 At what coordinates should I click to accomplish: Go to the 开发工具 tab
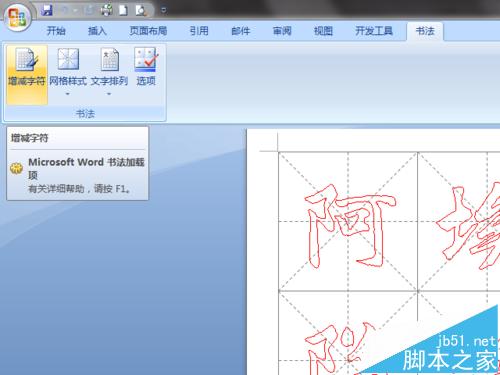[374, 31]
